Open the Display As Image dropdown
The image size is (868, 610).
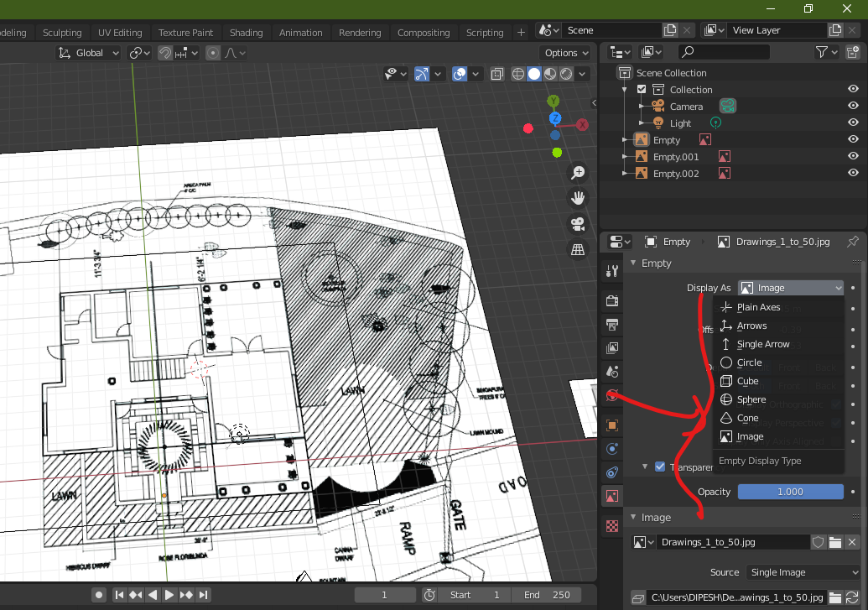pos(791,288)
